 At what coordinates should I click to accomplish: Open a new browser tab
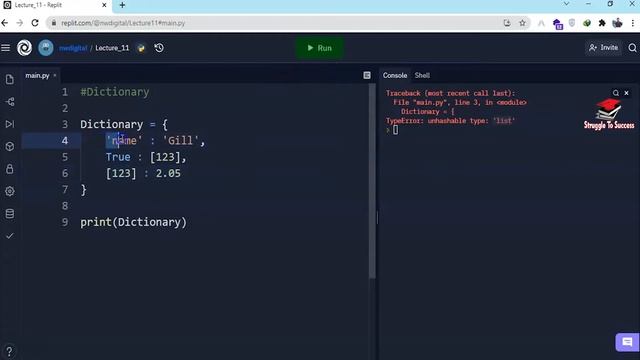coord(122,5)
